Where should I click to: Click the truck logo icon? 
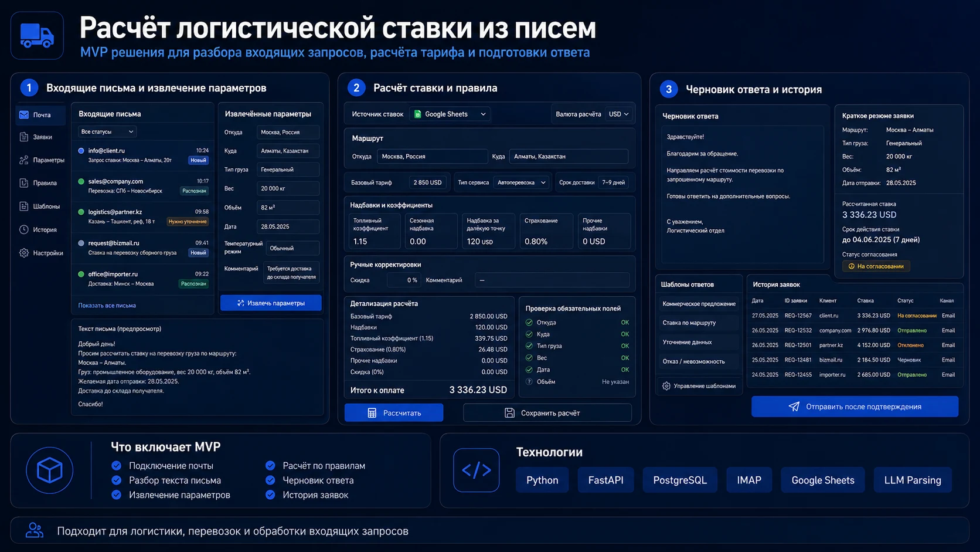37,36
